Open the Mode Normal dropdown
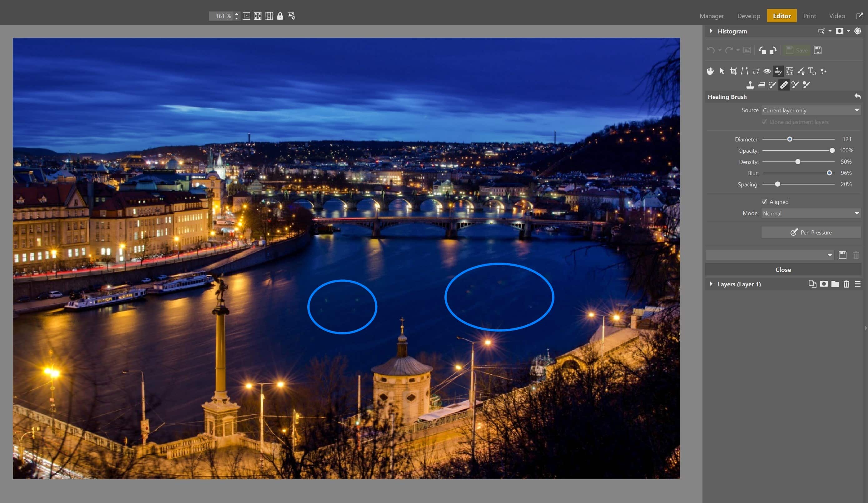The image size is (868, 503). point(811,214)
